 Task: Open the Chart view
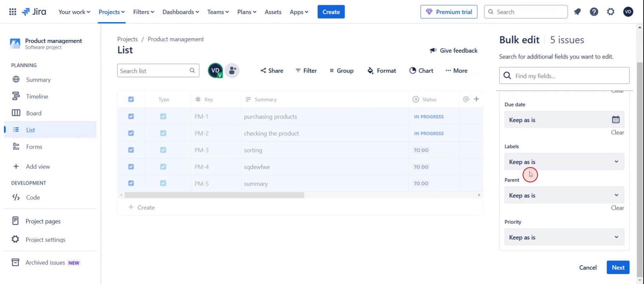[421, 71]
